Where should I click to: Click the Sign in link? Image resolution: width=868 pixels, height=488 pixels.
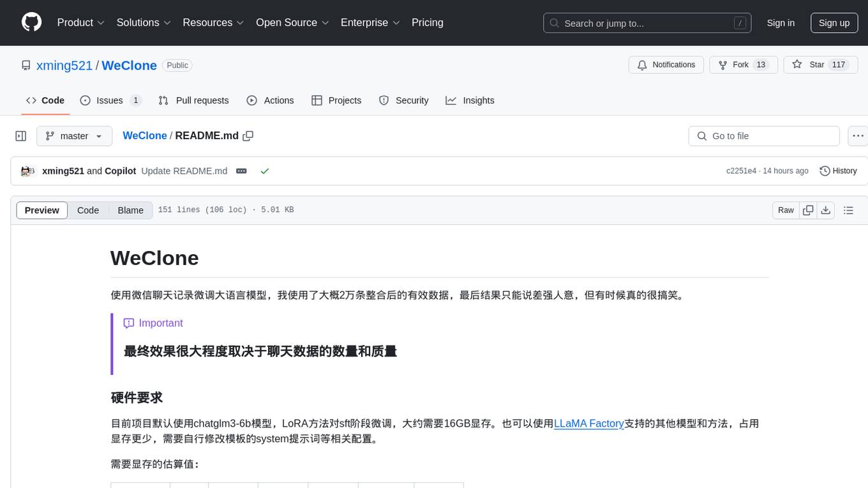(x=781, y=23)
